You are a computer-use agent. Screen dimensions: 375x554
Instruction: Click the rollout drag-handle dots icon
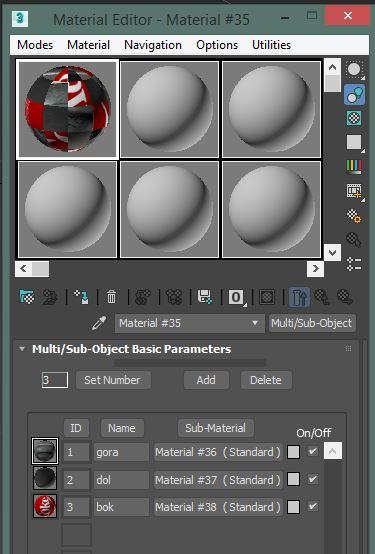click(348, 349)
